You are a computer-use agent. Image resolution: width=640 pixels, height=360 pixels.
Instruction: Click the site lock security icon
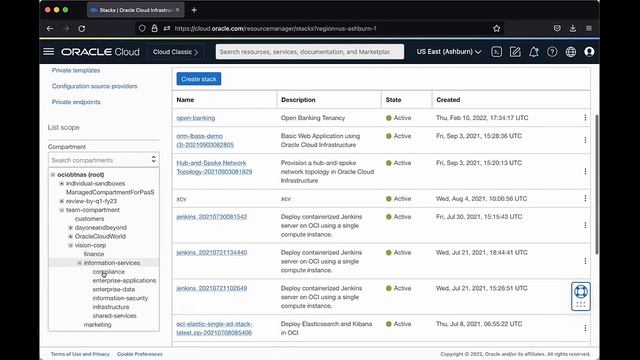tap(154, 28)
